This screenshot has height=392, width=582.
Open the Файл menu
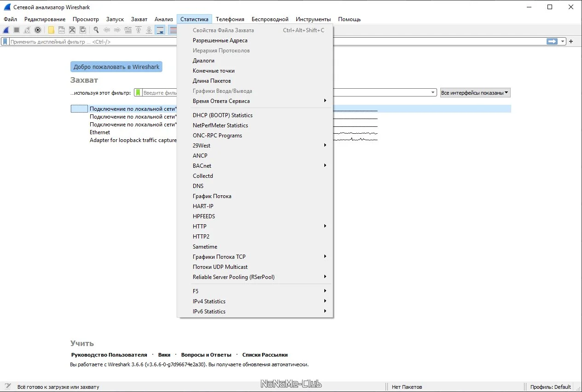click(10, 19)
